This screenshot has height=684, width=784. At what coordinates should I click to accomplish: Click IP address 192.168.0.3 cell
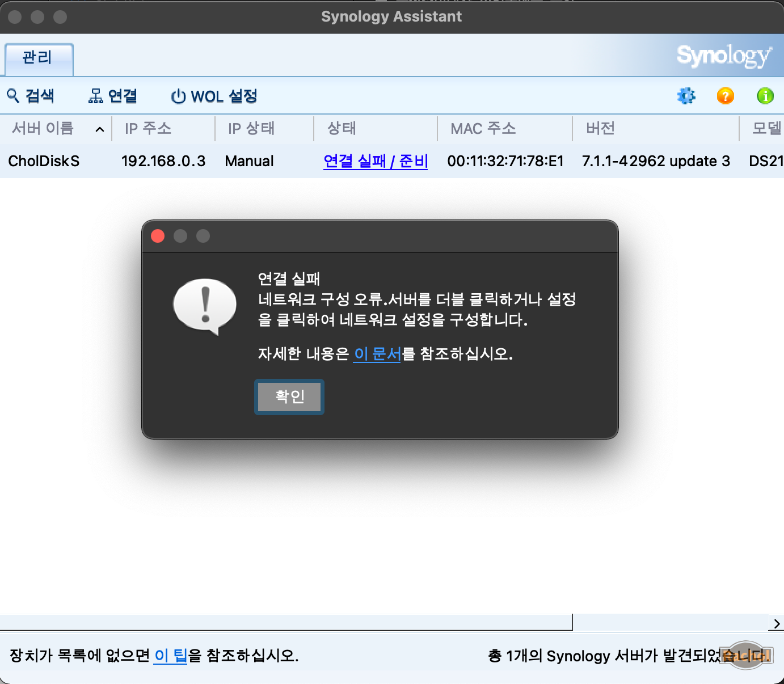tap(163, 161)
